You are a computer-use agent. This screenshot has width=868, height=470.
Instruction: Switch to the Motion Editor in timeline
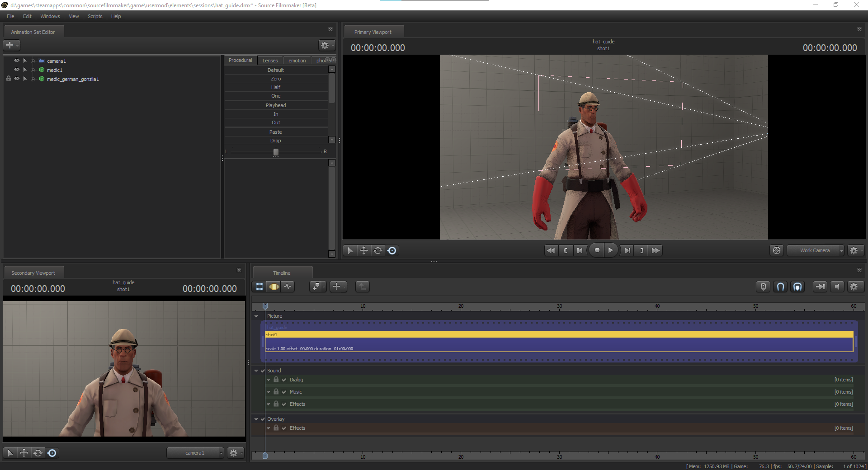pyautogui.click(x=274, y=287)
